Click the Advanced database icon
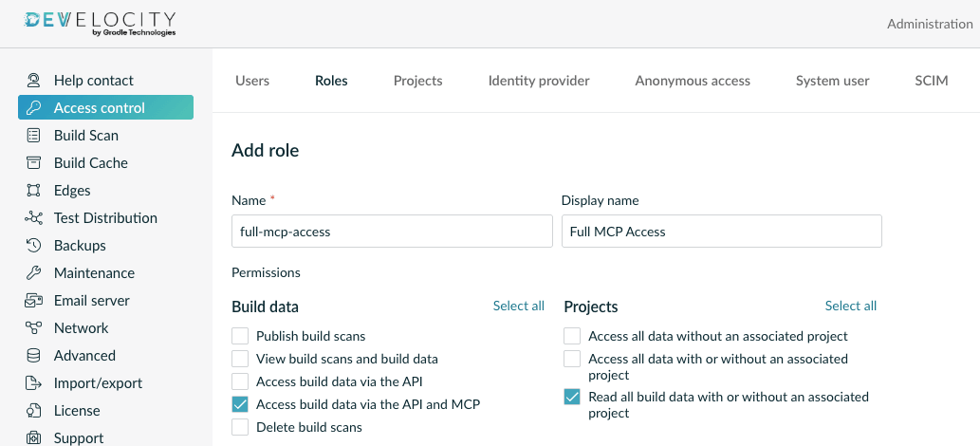This screenshot has height=446, width=980. tap(33, 355)
